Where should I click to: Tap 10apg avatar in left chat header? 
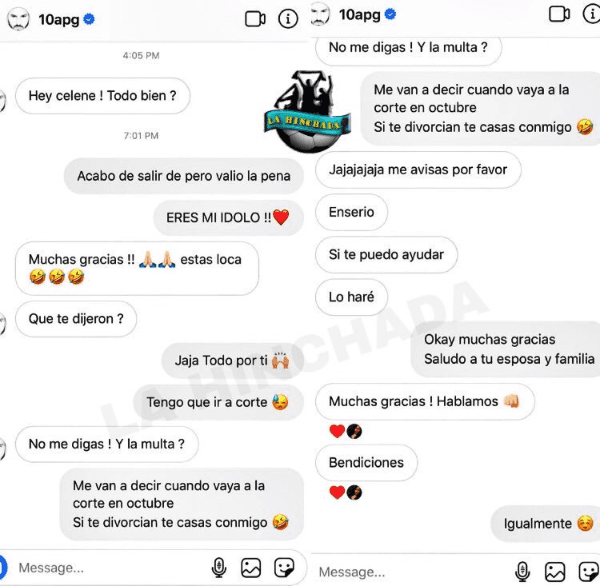18,20
